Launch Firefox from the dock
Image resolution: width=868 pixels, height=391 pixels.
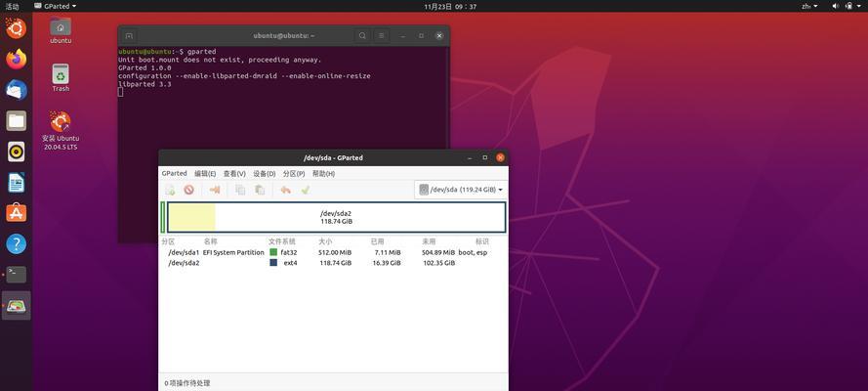[x=16, y=59]
